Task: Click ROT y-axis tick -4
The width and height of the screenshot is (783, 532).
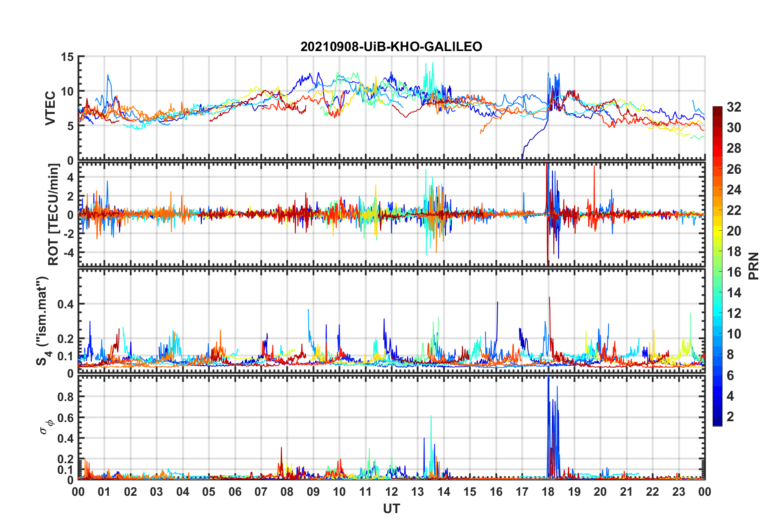Action: [x=69, y=252]
